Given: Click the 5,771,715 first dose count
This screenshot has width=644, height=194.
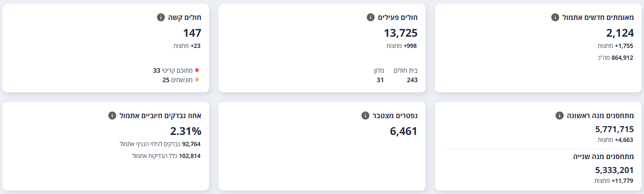Looking at the screenshot, I should pos(615,129).
